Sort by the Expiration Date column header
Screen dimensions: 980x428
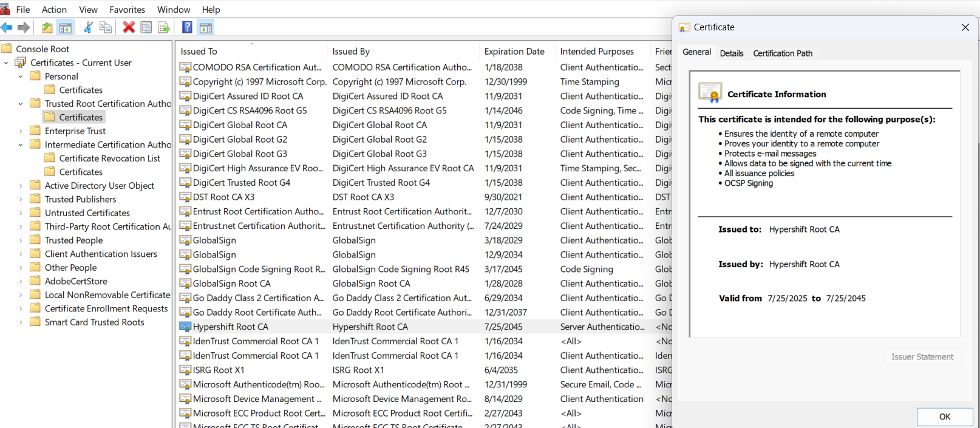coord(517,52)
